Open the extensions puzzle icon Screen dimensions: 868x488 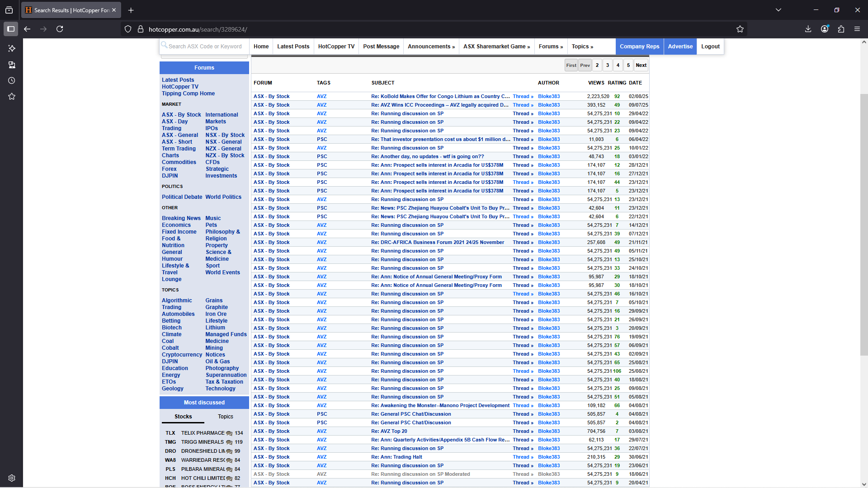point(841,29)
